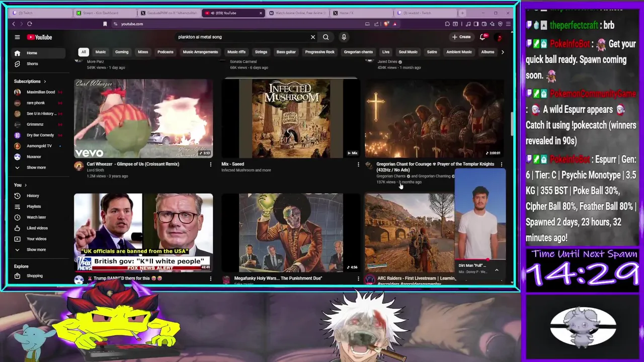This screenshot has width=644, height=362.
Task: Select the Bass guitar filter chip
Action: click(x=286, y=52)
